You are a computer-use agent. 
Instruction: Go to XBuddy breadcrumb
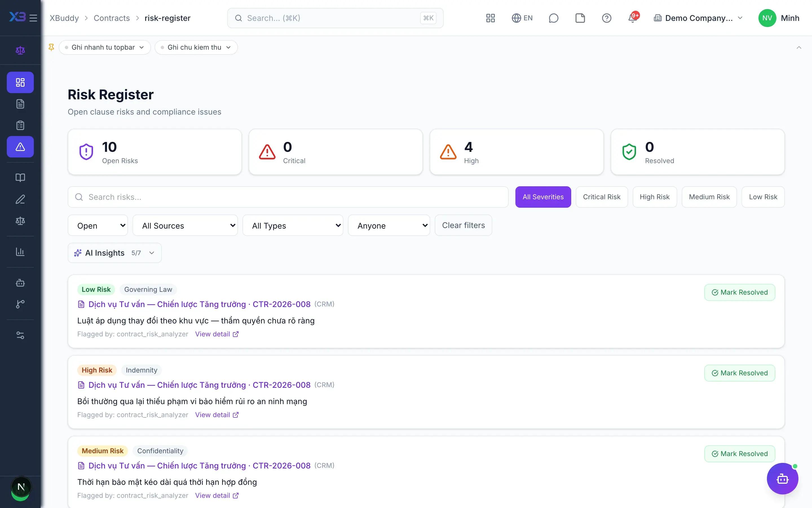pyautogui.click(x=64, y=18)
